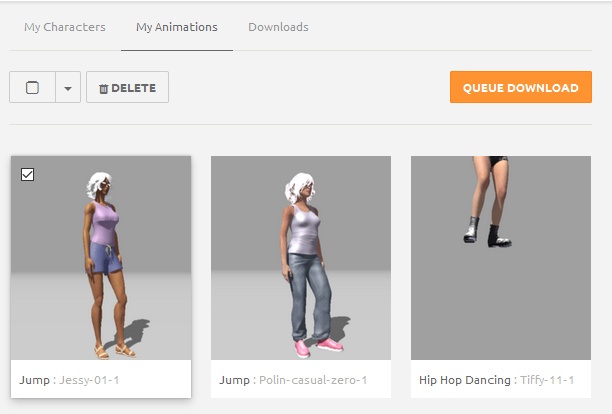
Task: Click the 'Jump : Polin-casual-zero-1' label
Action: [x=293, y=380]
